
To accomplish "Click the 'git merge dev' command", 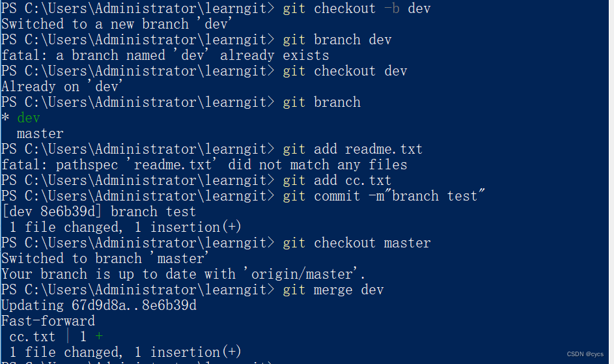I will tap(333, 290).
